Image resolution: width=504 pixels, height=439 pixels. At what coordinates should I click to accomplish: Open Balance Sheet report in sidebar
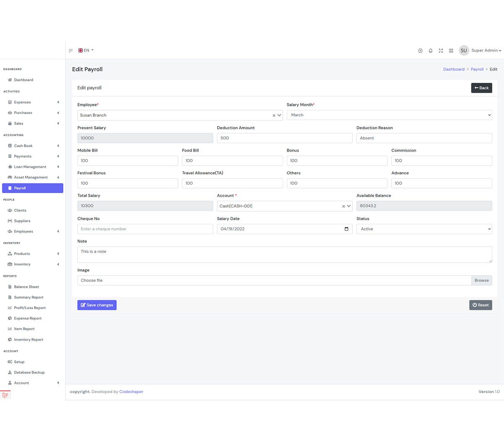pyautogui.click(x=26, y=287)
